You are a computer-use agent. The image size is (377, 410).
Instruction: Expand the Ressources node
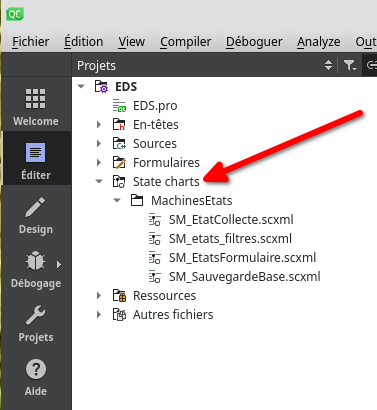pos(99,296)
